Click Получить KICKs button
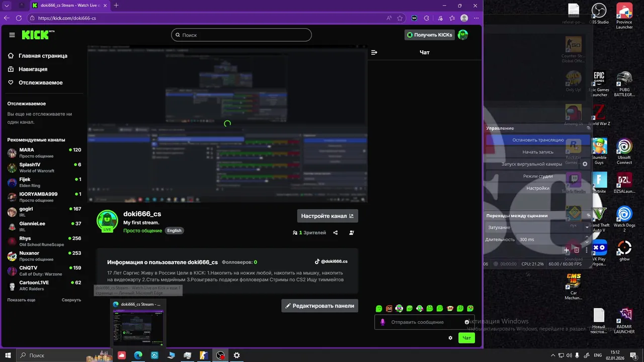 pyautogui.click(x=430, y=35)
